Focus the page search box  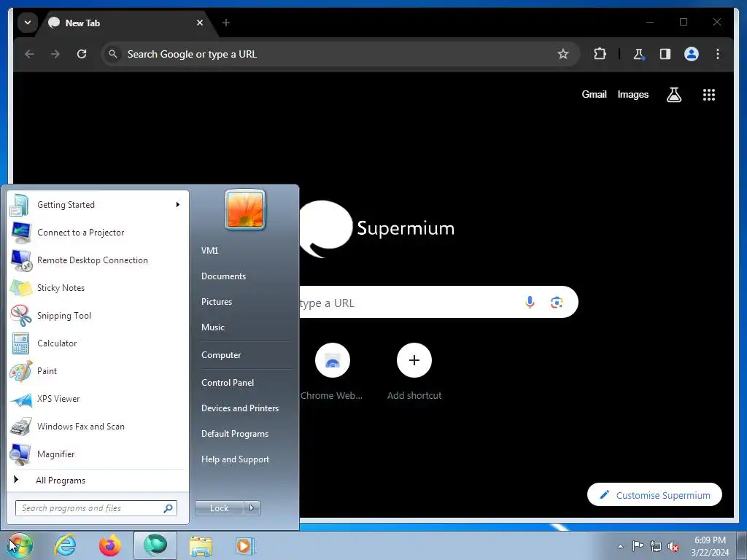[x=438, y=302]
